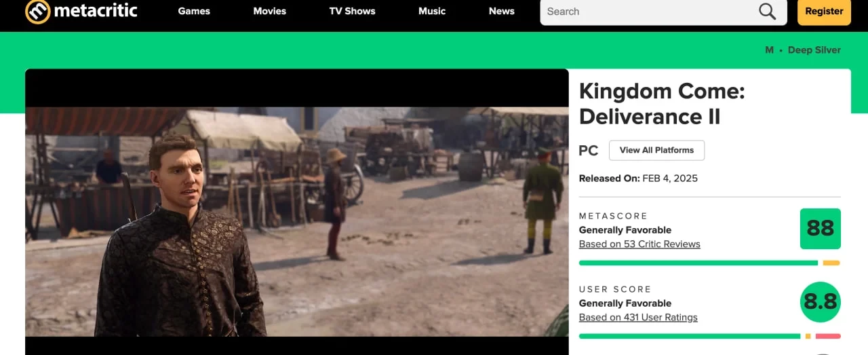Click the green Metascore 88 badge
This screenshot has width=868, height=355.
click(x=820, y=229)
